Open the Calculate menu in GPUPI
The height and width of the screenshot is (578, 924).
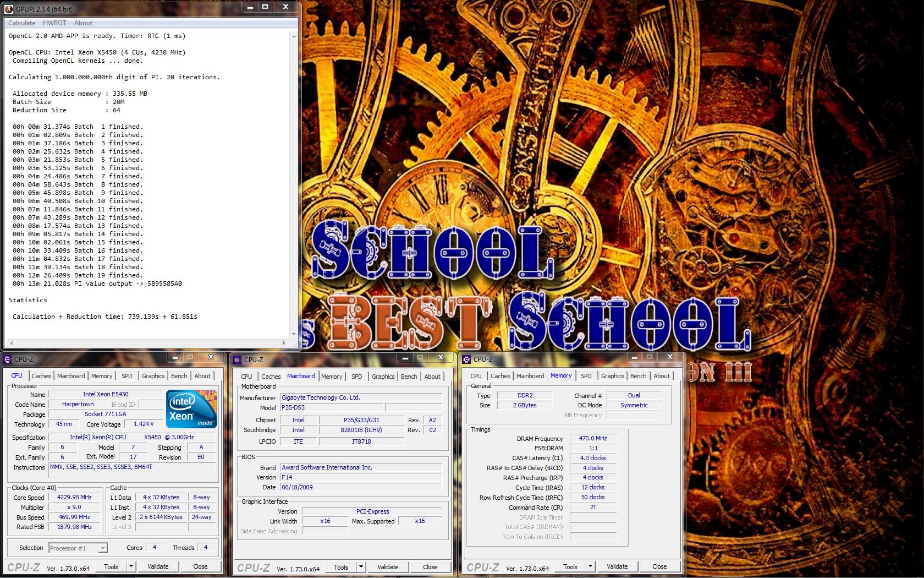[x=21, y=23]
